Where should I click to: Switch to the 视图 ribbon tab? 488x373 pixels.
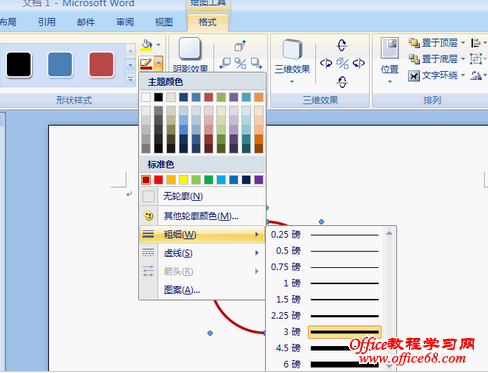click(164, 22)
